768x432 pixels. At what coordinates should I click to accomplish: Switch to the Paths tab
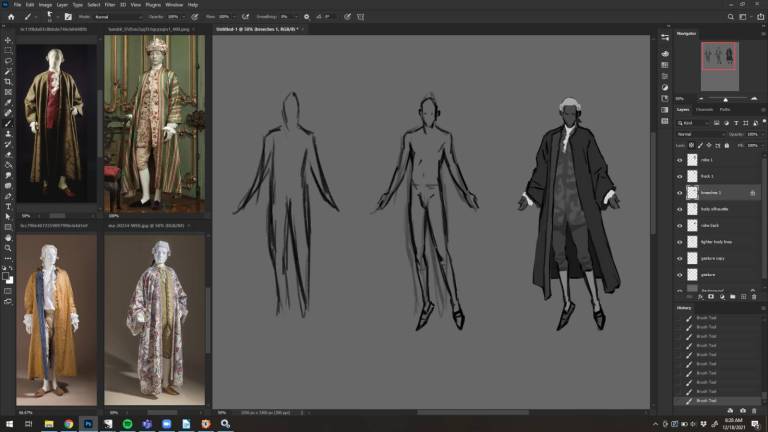(x=724, y=109)
